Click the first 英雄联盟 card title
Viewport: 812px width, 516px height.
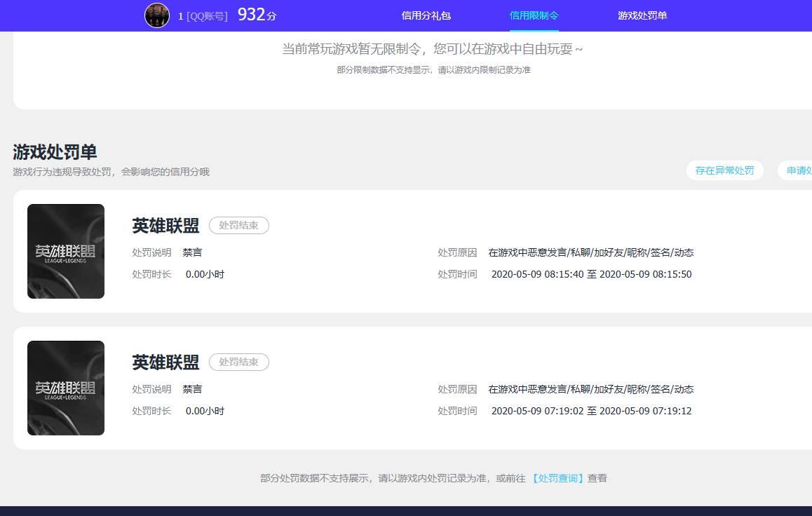point(165,226)
